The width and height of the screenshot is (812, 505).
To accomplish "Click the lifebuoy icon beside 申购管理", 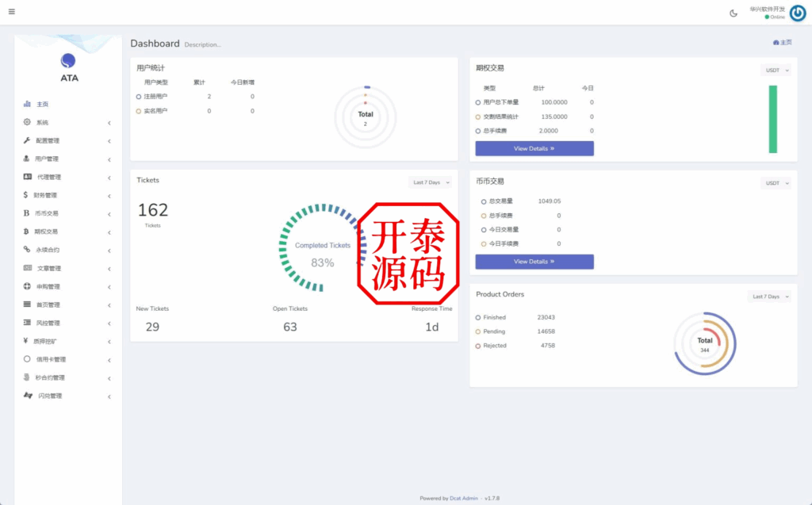I will tap(27, 286).
